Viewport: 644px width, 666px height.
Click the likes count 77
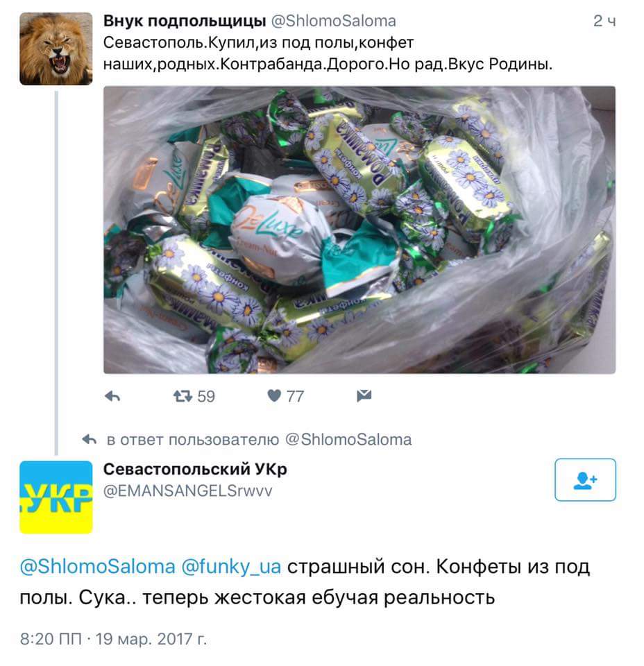[x=295, y=396]
